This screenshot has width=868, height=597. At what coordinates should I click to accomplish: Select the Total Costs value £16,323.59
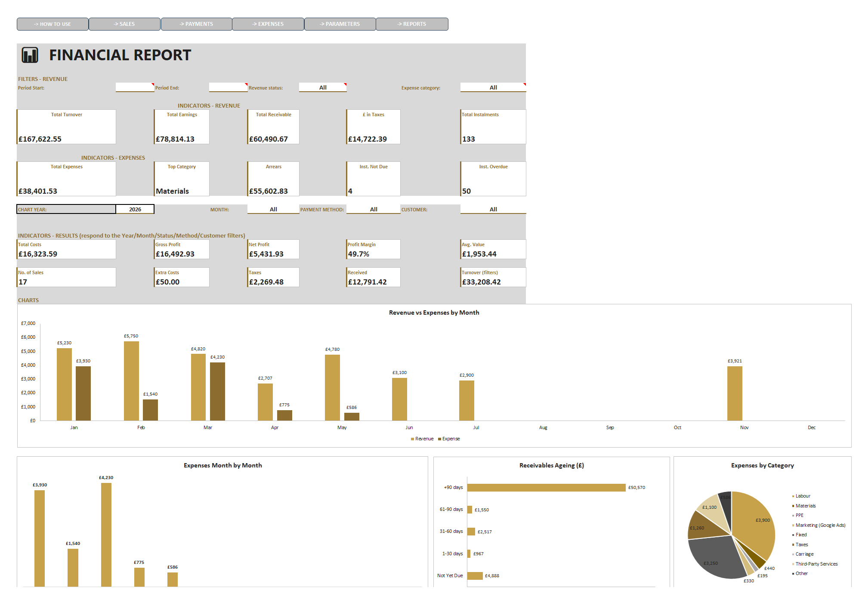click(x=38, y=254)
